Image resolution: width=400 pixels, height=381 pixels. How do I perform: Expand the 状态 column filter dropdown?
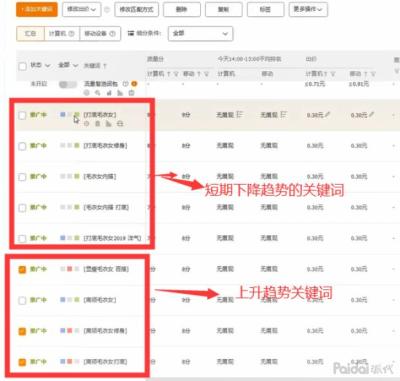click(47, 66)
